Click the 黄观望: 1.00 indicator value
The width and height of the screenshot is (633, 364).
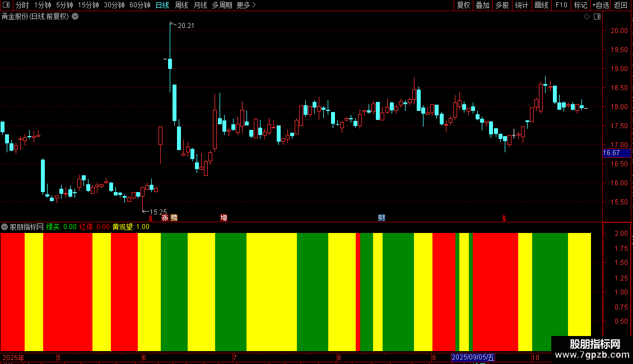click(x=131, y=227)
